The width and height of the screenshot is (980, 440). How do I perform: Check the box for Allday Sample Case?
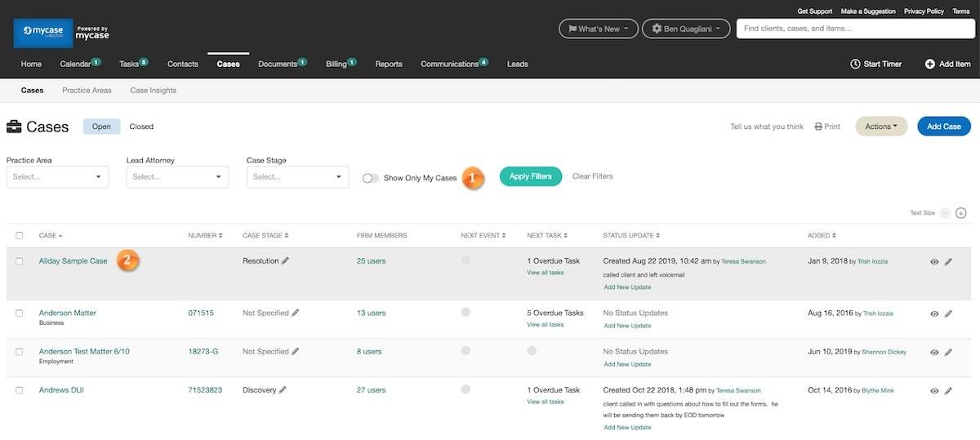(20, 261)
